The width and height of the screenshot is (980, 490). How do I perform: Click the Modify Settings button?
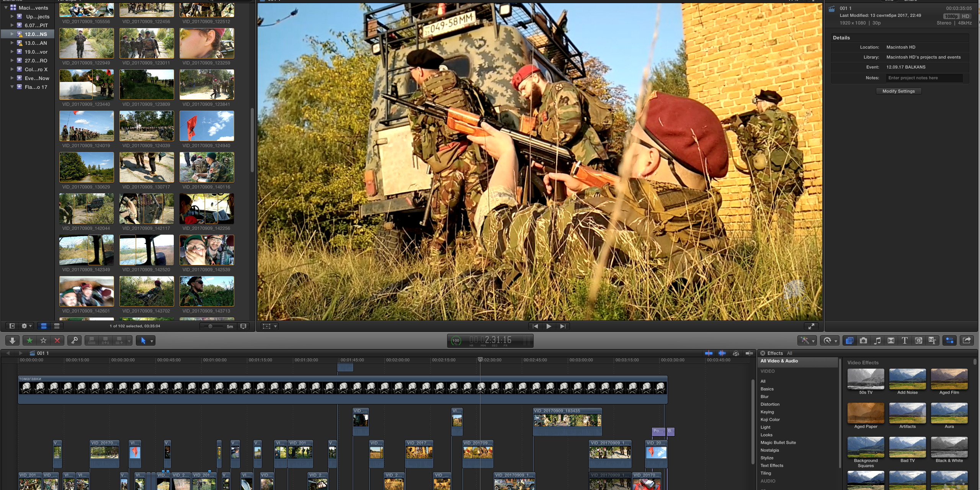[898, 91]
